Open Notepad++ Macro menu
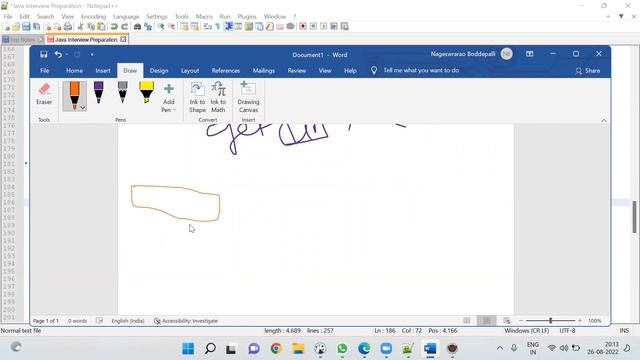 point(204,16)
